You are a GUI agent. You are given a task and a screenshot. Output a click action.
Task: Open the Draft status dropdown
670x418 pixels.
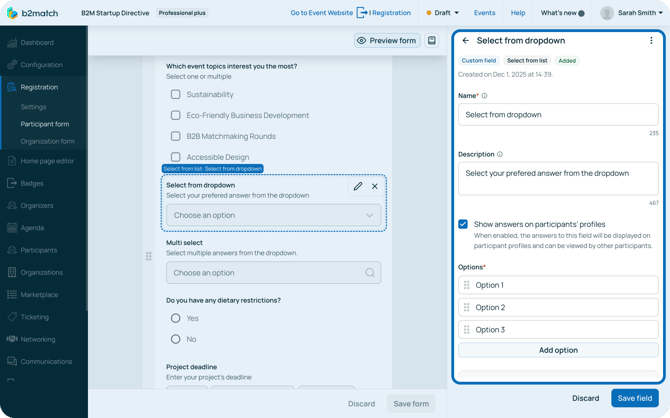coord(443,13)
